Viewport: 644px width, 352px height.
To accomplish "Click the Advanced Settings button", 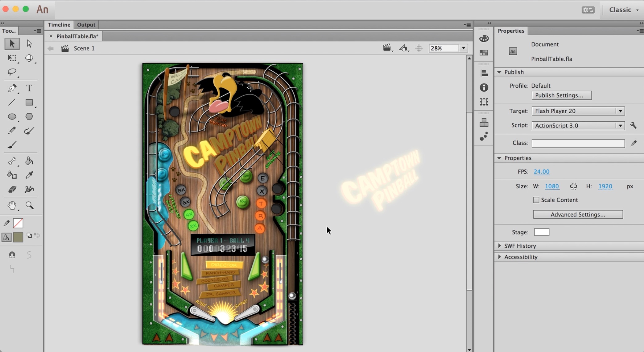I will (x=578, y=215).
